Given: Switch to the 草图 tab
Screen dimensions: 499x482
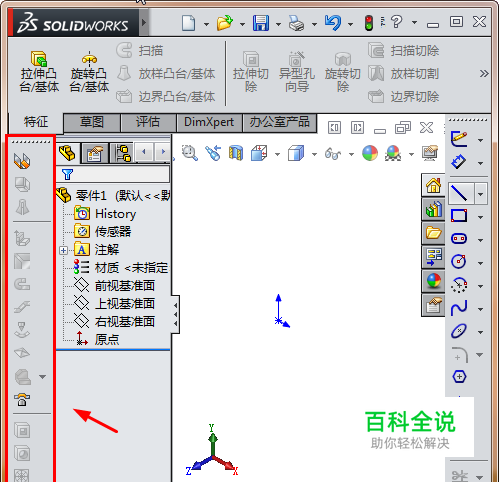Looking at the screenshot, I should 92,122.
